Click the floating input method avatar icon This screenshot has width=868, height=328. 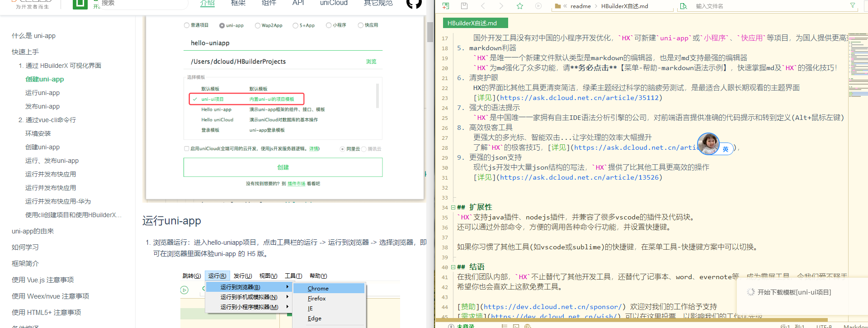tap(708, 144)
